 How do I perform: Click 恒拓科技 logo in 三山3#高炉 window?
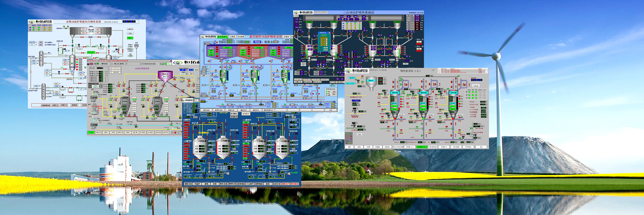point(304,12)
